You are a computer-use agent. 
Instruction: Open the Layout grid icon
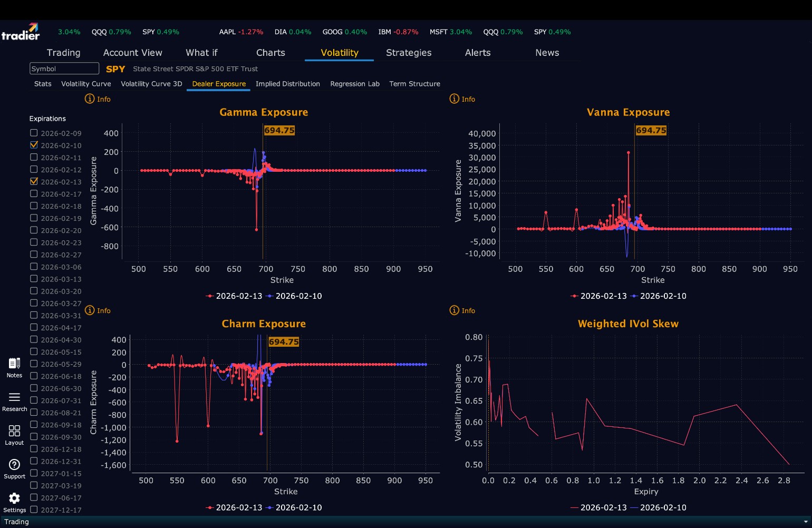tap(14, 431)
